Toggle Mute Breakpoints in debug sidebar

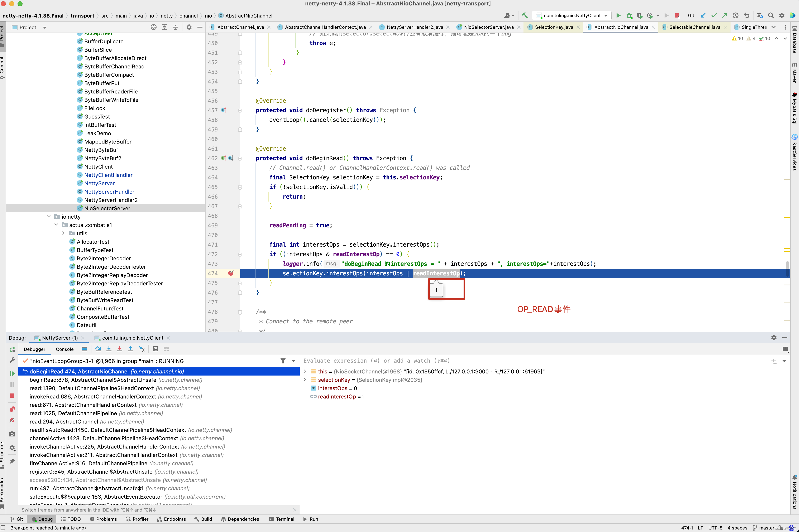[x=12, y=420]
